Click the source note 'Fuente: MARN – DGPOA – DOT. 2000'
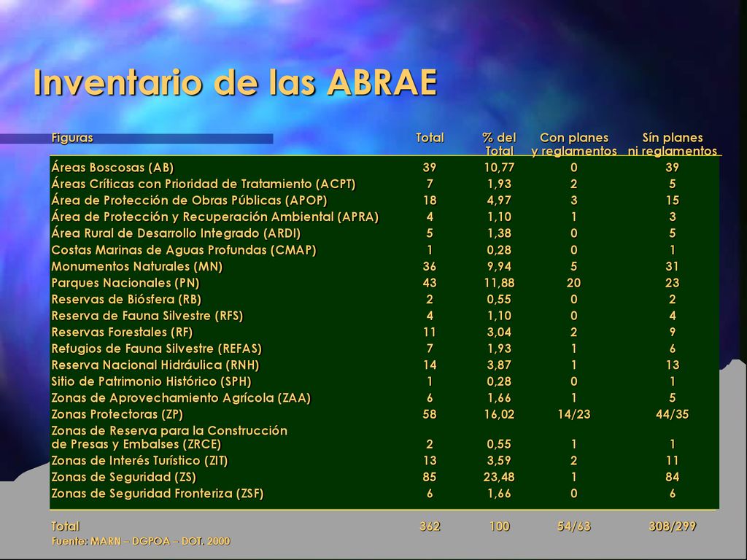The width and height of the screenshot is (747, 560). [x=141, y=542]
